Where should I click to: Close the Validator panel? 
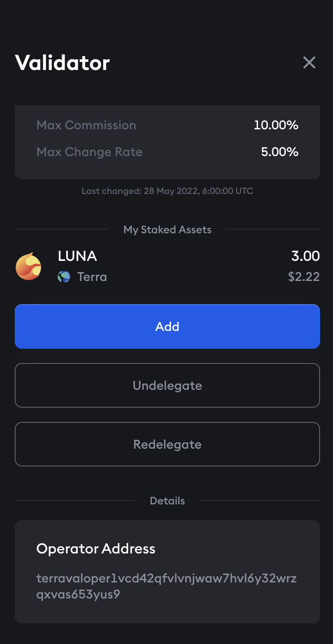pos(309,63)
